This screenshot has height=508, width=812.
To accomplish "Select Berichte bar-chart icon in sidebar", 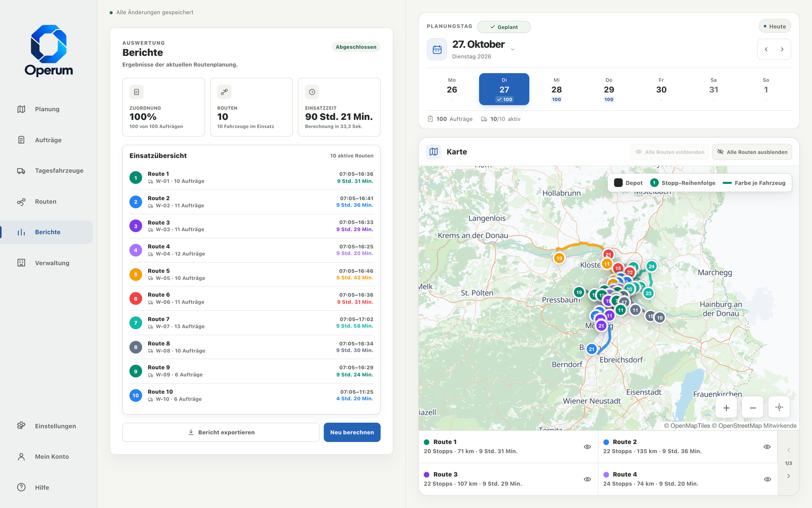I will click(x=21, y=232).
